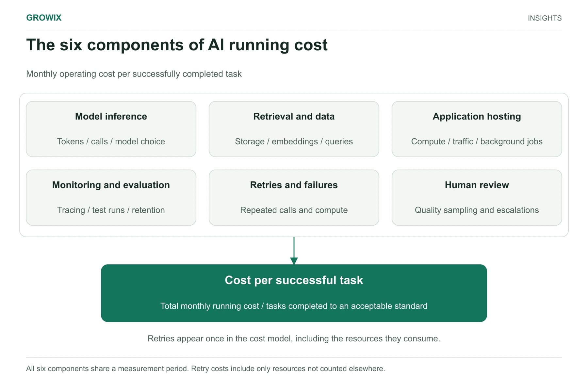Click 'Tracing / test runs / retention' text
The height and width of the screenshot is (392, 588).
point(111,210)
